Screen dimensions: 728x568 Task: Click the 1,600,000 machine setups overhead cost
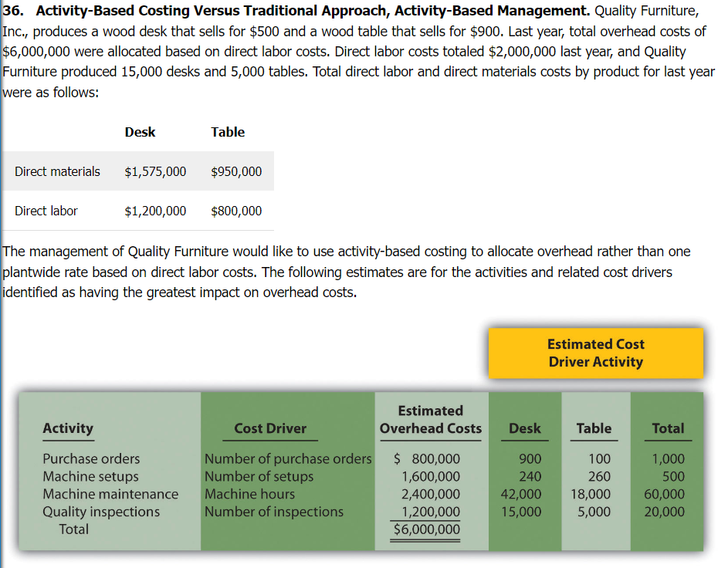coord(431,476)
